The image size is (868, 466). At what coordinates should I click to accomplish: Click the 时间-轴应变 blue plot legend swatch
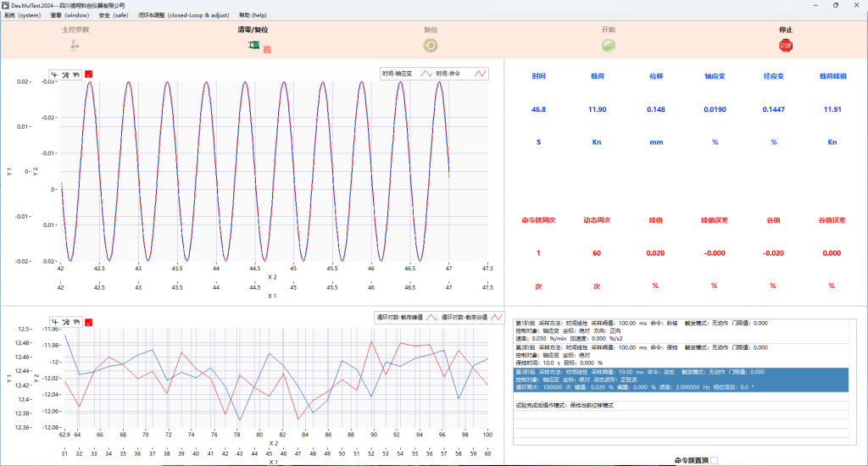[x=426, y=74]
